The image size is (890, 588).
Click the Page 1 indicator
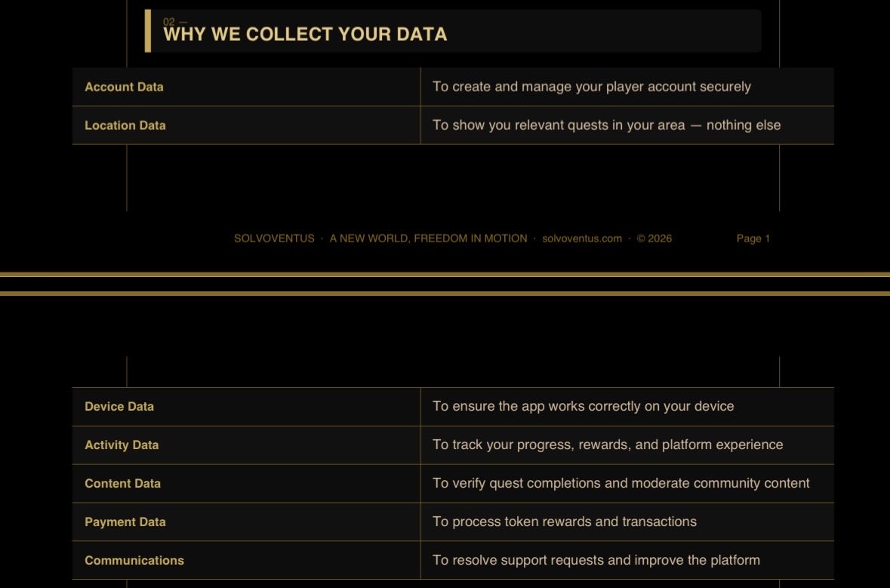pyautogui.click(x=753, y=239)
